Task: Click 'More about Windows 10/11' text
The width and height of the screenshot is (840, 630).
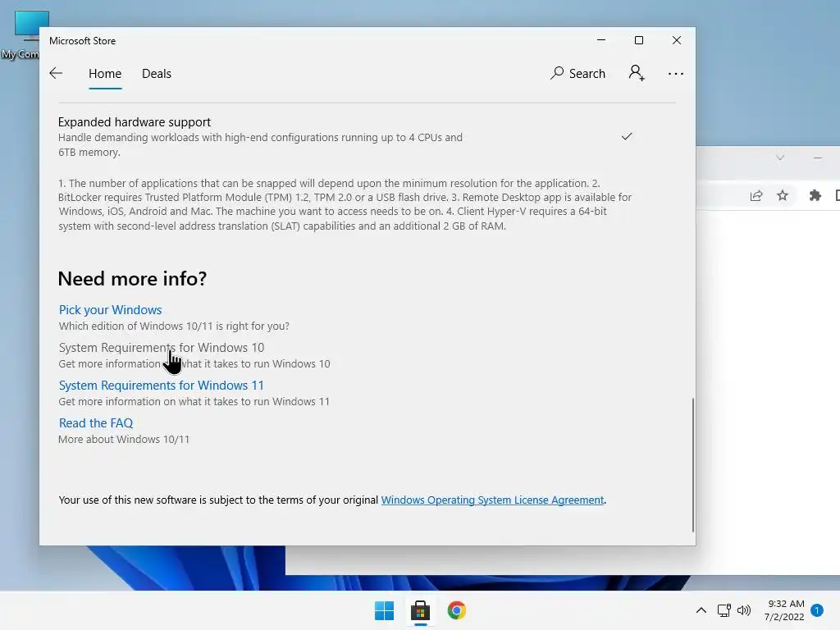Action: (x=124, y=440)
